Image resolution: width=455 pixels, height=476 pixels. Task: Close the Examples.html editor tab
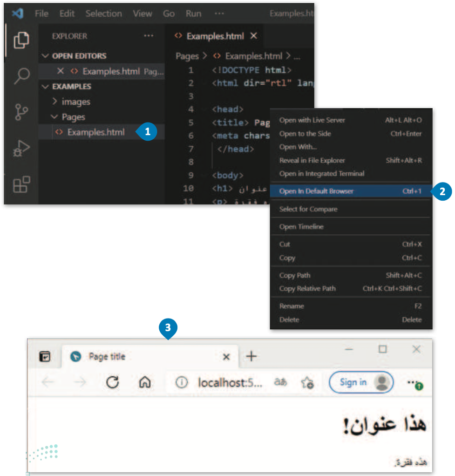click(x=254, y=36)
